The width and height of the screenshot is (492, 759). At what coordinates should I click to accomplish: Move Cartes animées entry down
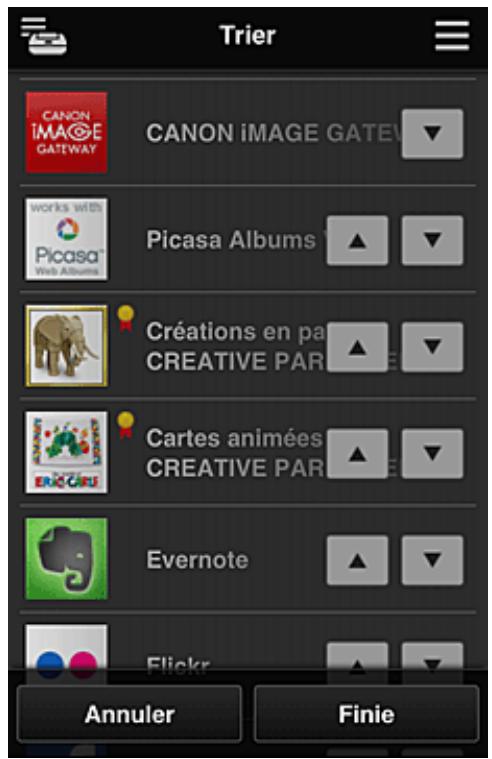(432, 454)
